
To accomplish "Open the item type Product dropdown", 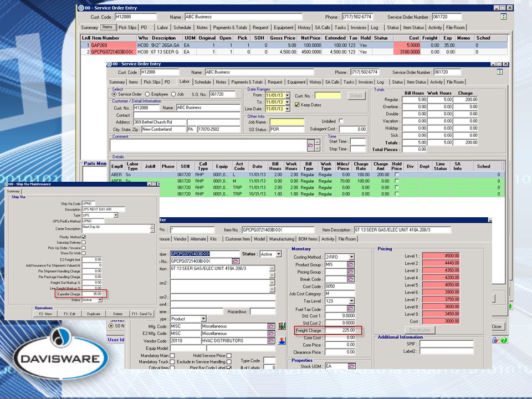I will tap(203, 319).
